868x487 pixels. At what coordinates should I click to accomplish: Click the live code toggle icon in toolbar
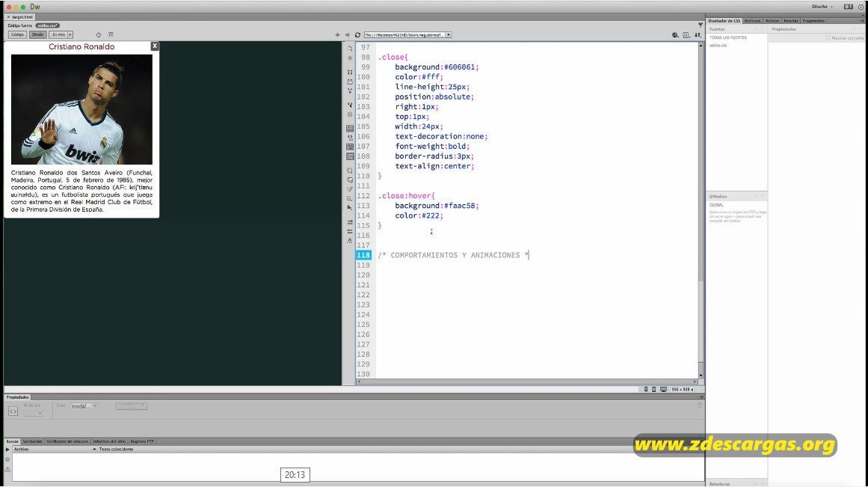point(111,34)
